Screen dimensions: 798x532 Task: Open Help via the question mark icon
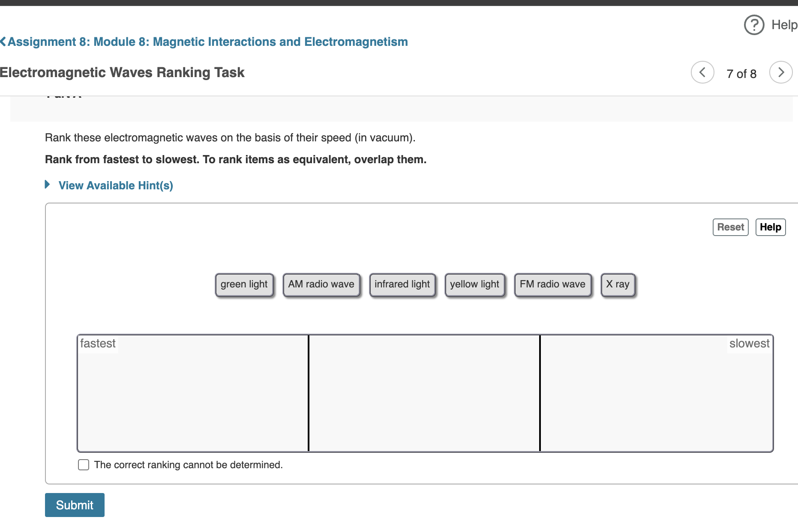coord(753,25)
